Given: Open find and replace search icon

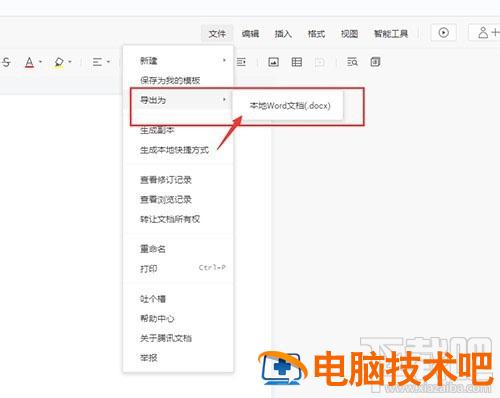Looking at the screenshot, I should (x=352, y=62).
